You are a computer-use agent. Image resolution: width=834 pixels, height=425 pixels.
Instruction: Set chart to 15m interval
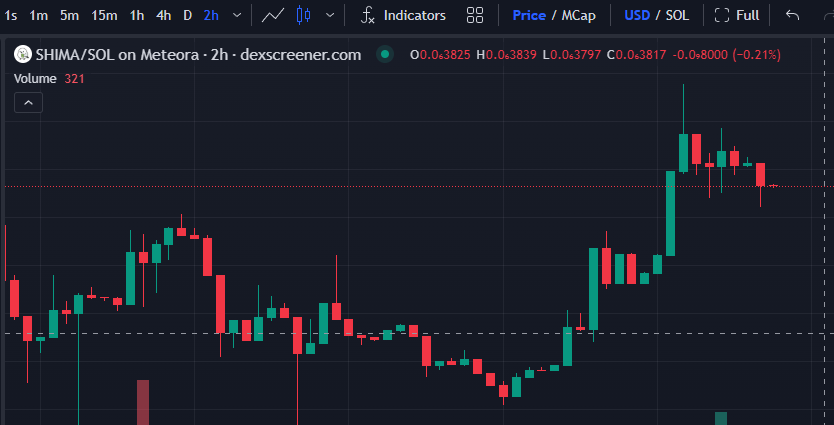tap(104, 15)
